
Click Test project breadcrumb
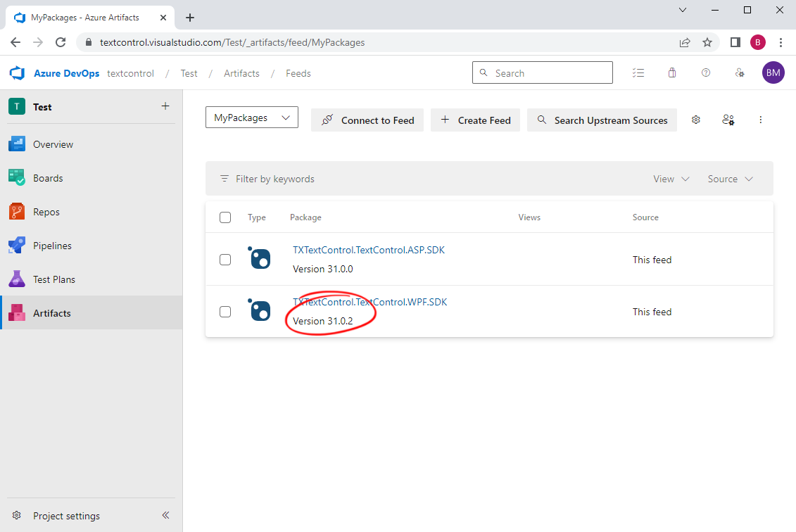click(x=189, y=73)
